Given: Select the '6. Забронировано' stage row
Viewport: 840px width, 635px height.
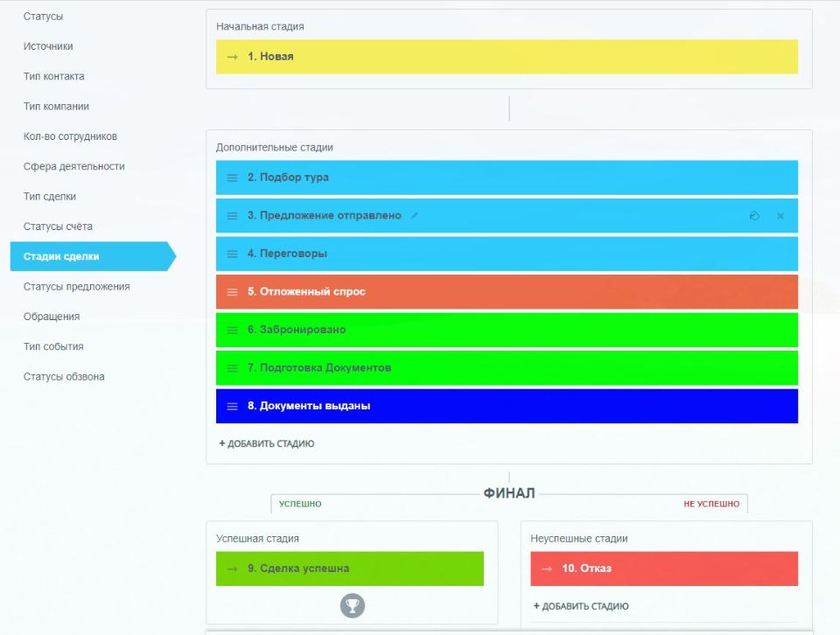Looking at the screenshot, I should click(507, 330).
